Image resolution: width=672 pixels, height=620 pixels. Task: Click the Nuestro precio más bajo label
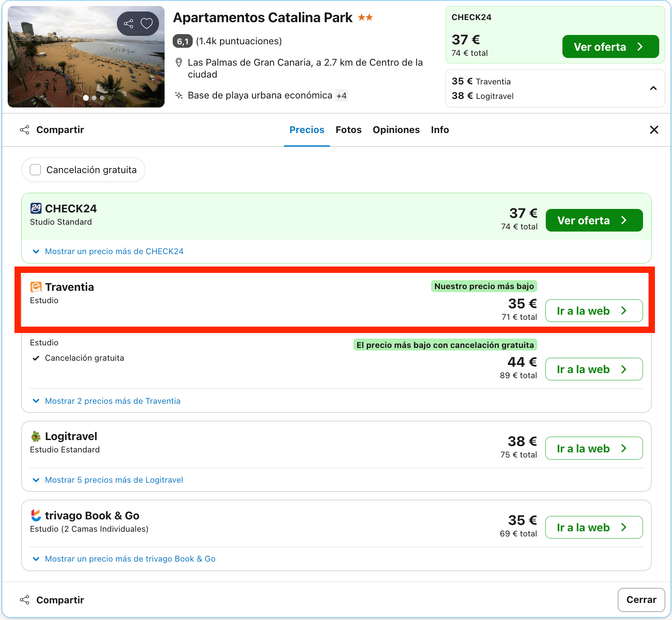(x=484, y=286)
